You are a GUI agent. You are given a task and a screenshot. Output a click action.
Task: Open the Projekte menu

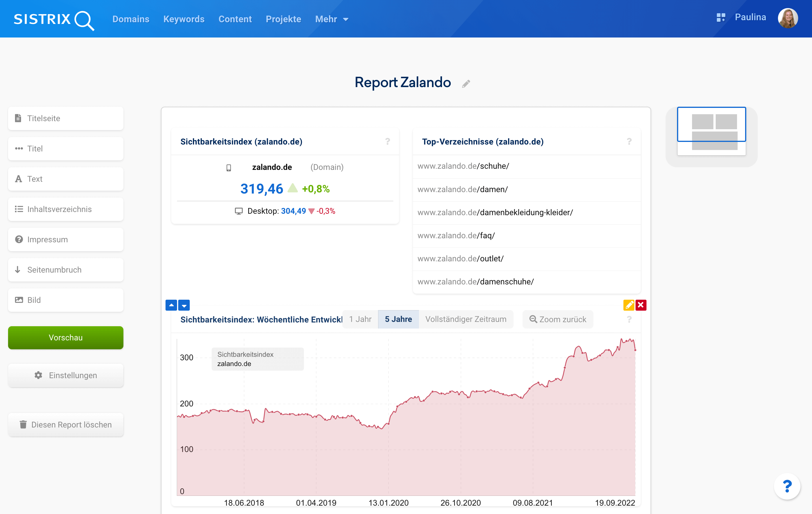tap(283, 19)
